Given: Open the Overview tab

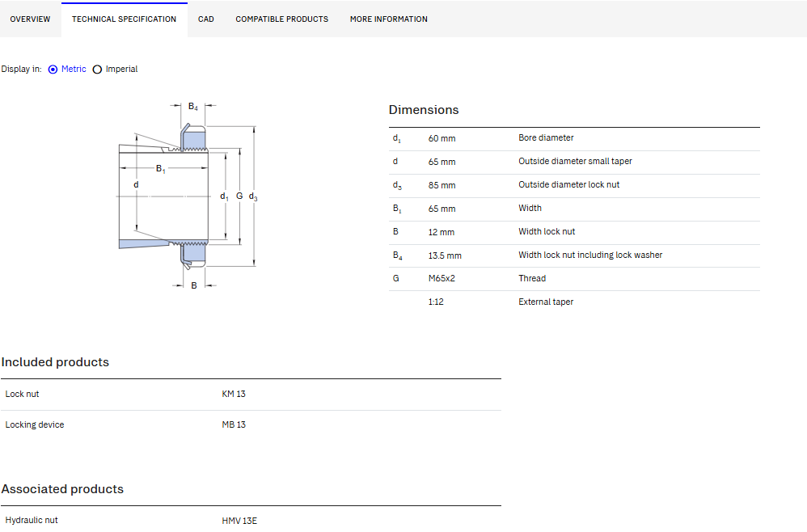Looking at the screenshot, I should point(31,19).
